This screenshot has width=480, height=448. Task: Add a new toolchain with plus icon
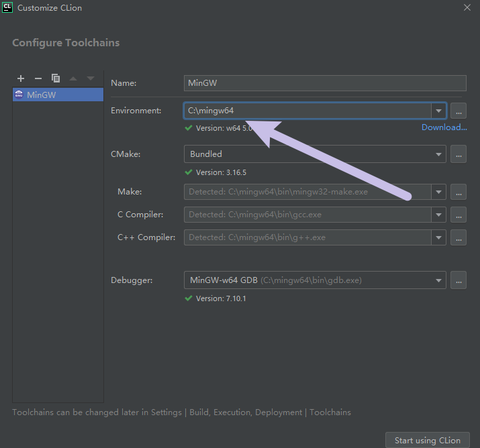[x=21, y=78]
